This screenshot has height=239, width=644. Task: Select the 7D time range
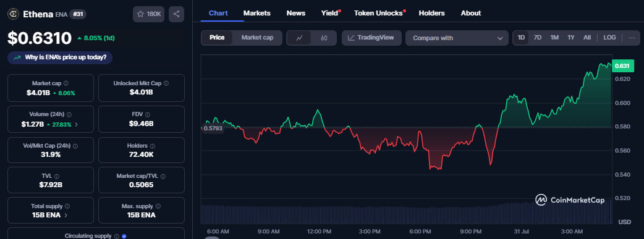(x=537, y=38)
